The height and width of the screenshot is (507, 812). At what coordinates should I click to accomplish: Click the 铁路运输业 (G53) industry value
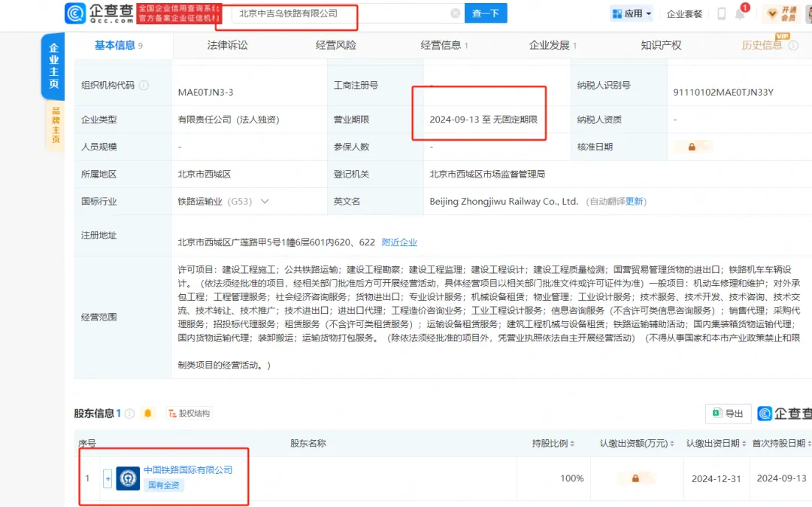(215, 202)
